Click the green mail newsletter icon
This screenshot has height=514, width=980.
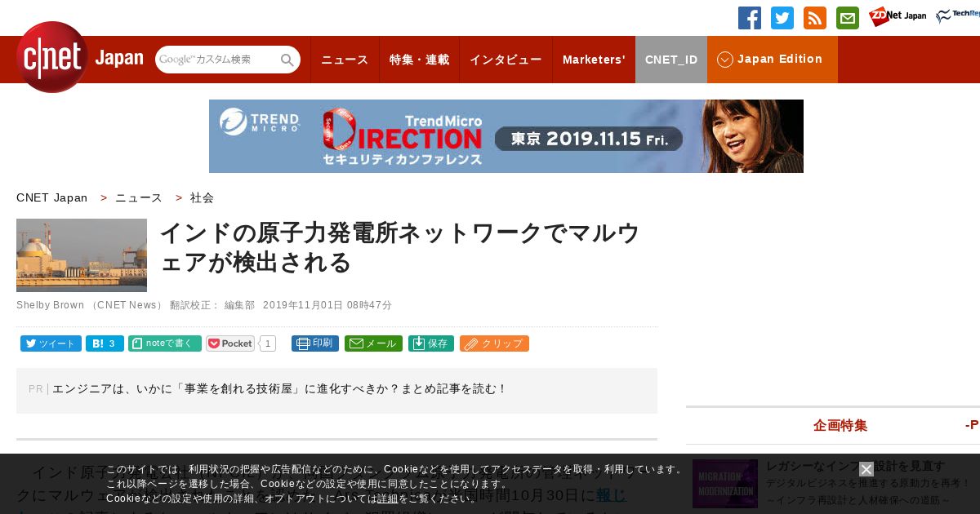coord(848,18)
